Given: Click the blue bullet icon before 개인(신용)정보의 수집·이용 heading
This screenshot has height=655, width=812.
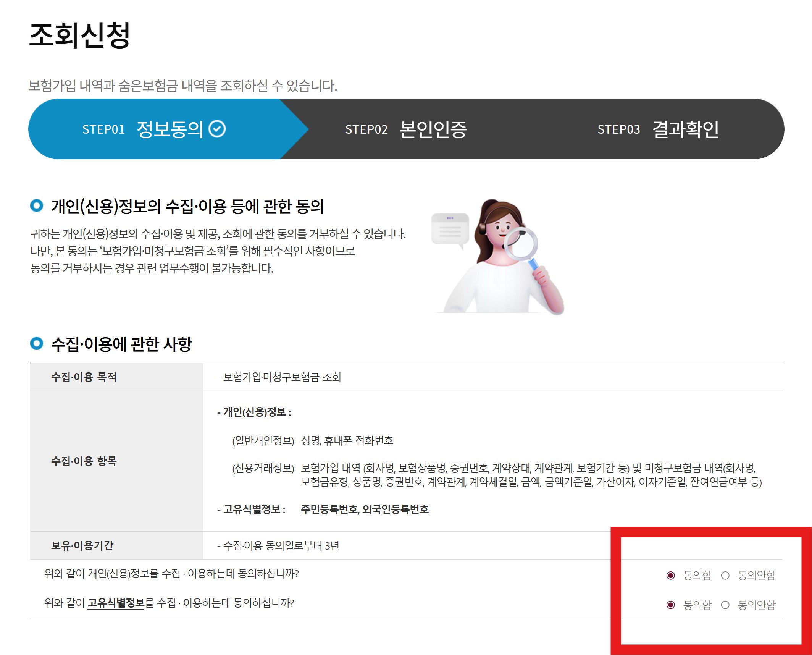Looking at the screenshot, I should click(37, 206).
